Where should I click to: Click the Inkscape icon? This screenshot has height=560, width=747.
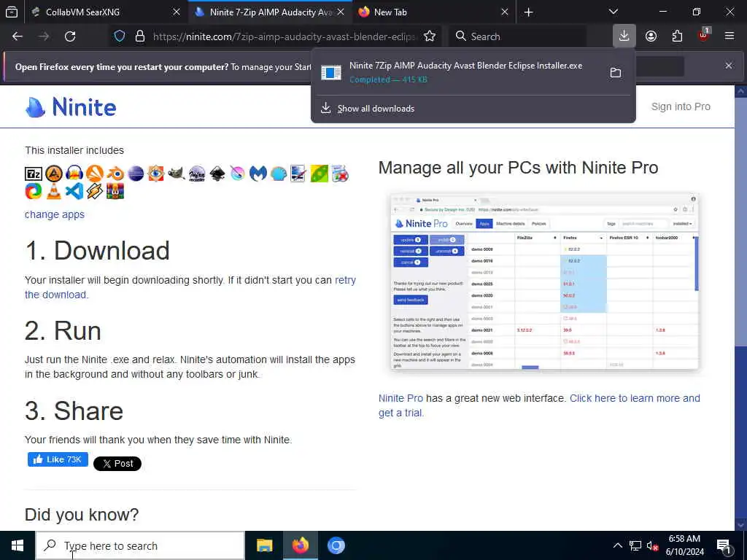pyautogui.click(x=217, y=174)
